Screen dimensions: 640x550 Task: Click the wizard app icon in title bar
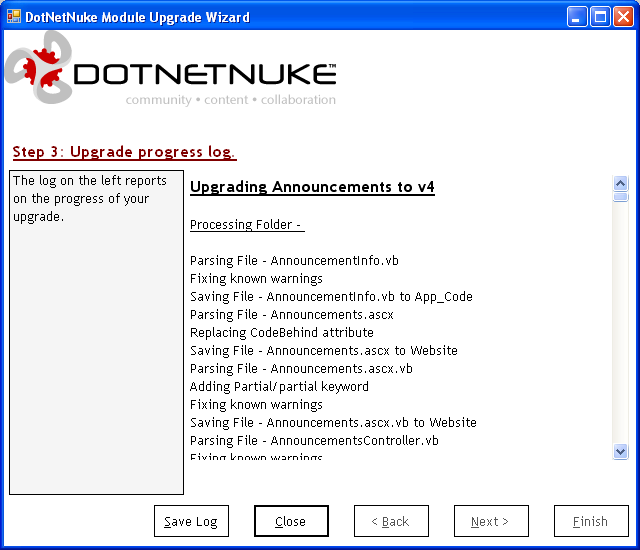tap(13, 16)
